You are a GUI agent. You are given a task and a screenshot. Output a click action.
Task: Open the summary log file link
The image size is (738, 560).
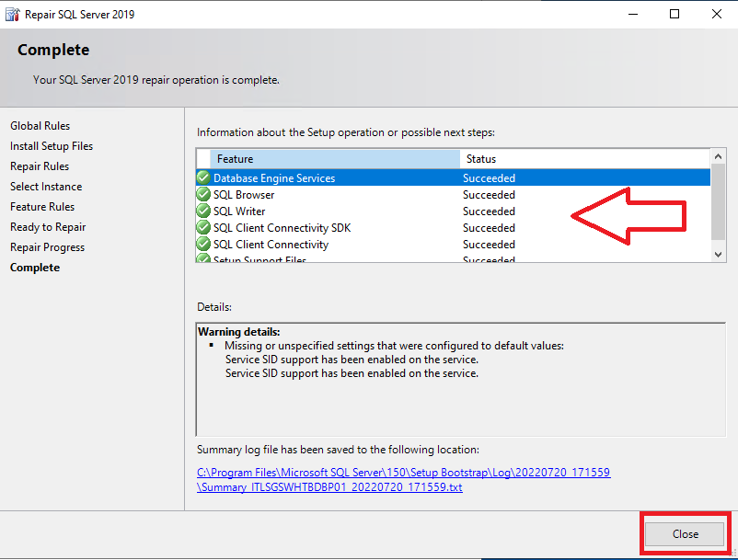403,480
